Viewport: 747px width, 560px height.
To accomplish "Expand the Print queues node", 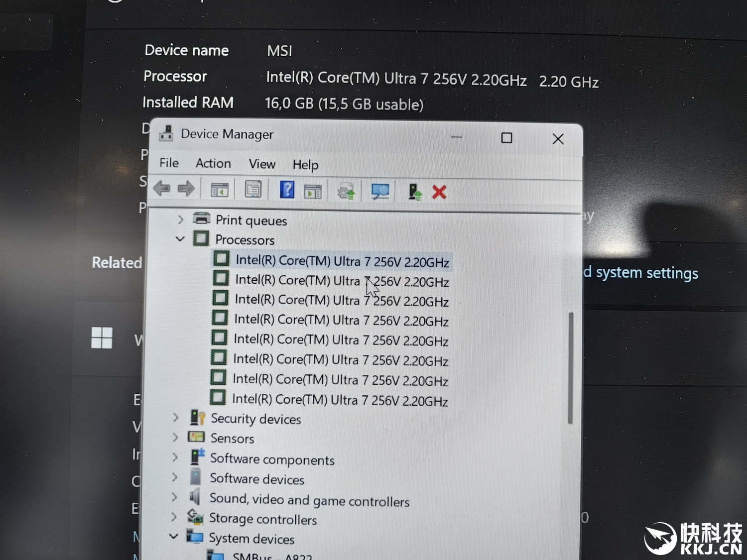I will 181,219.
